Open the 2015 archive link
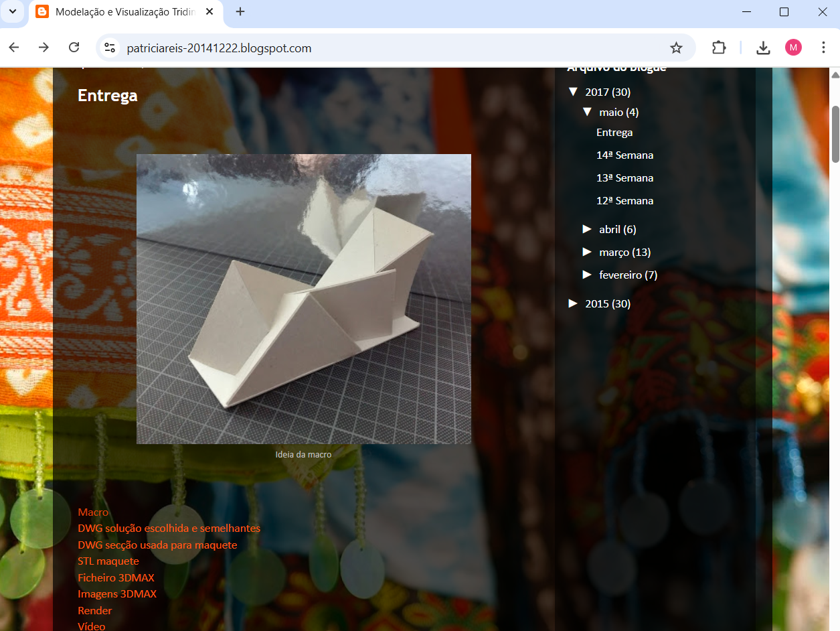This screenshot has height=631, width=840. tap(597, 304)
